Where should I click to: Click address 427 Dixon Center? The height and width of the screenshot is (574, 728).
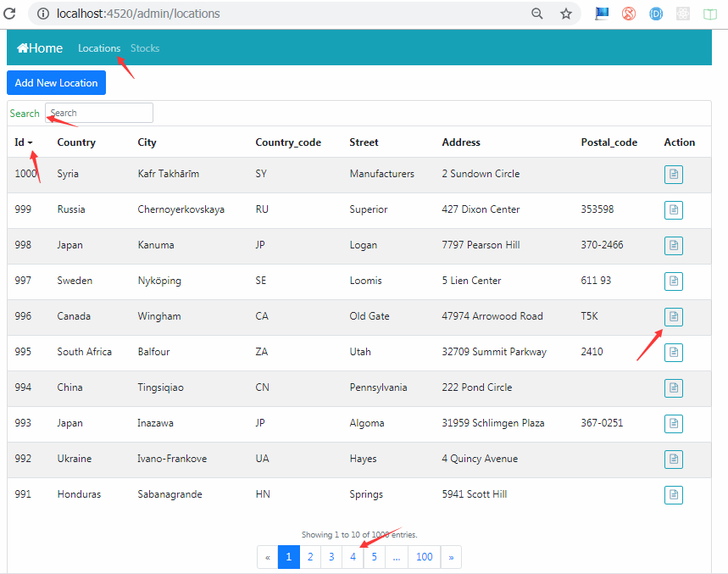pos(481,209)
